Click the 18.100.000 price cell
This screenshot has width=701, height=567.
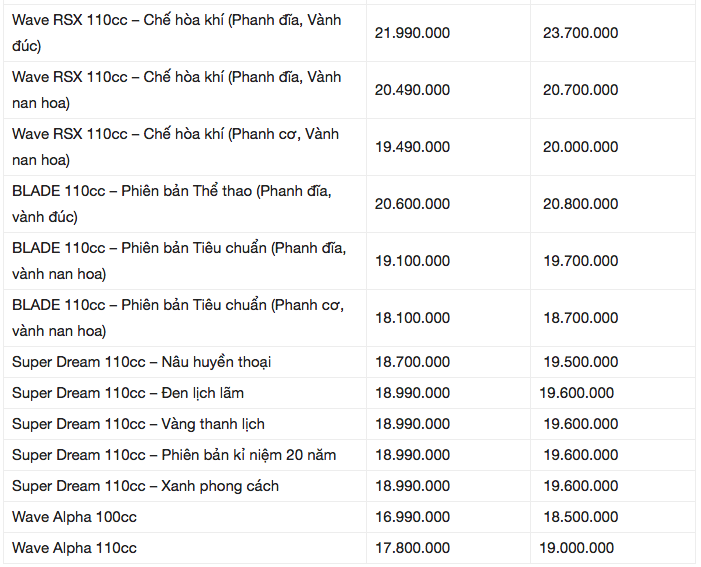click(x=412, y=318)
